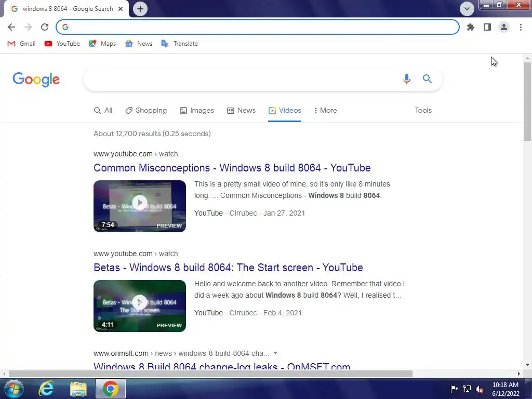Open the Maps bookmark
The height and width of the screenshot is (399, 532).
(102, 44)
